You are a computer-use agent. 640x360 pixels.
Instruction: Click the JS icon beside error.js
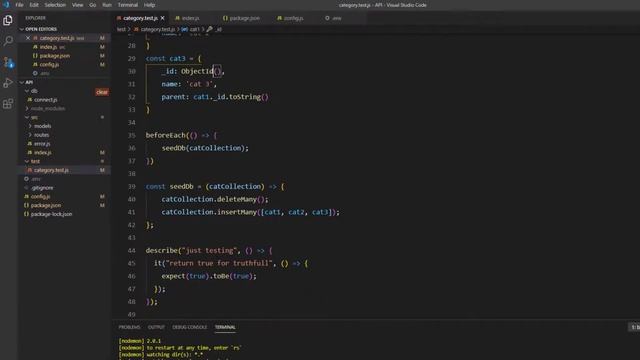(x=29, y=144)
